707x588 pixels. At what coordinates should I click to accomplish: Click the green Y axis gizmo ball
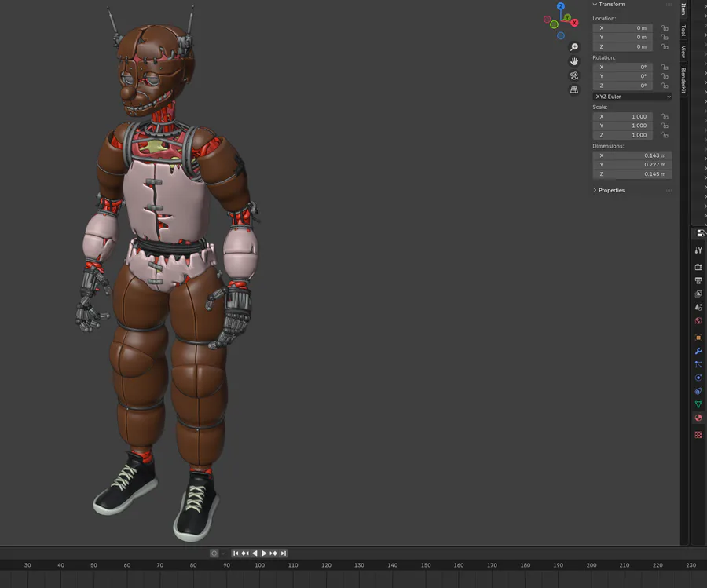pos(567,17)
